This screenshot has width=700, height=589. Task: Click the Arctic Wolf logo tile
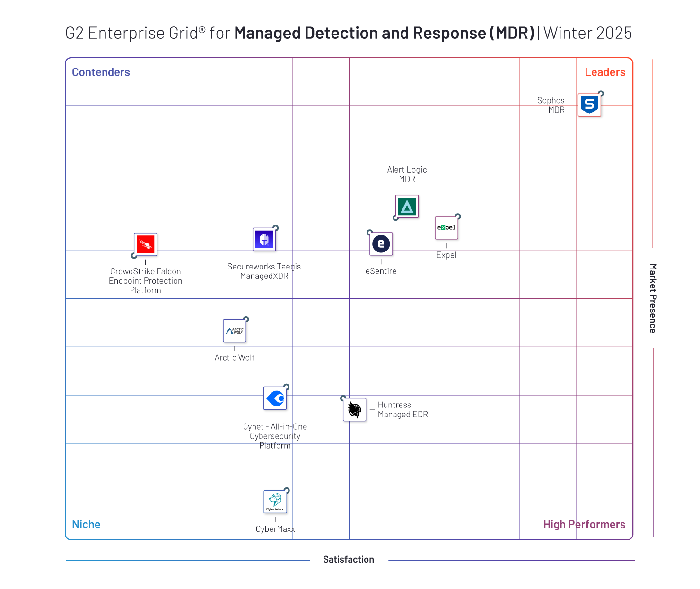click(235, 331)
